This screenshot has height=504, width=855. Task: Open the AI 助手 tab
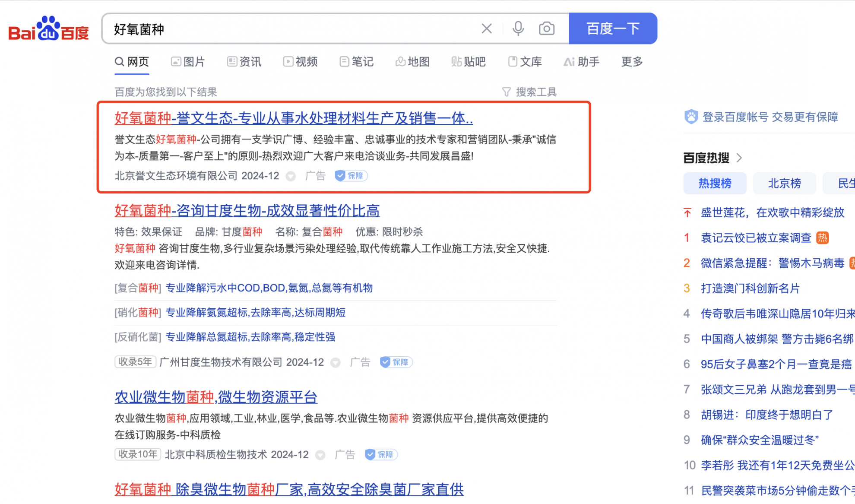coord(582,62)
